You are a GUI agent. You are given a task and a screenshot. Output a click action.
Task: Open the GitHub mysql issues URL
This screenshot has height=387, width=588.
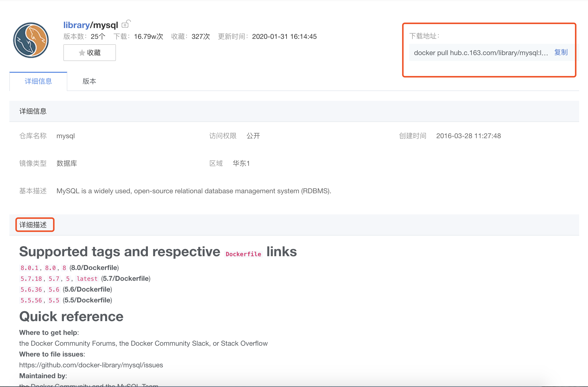click(x=91, y=365)
